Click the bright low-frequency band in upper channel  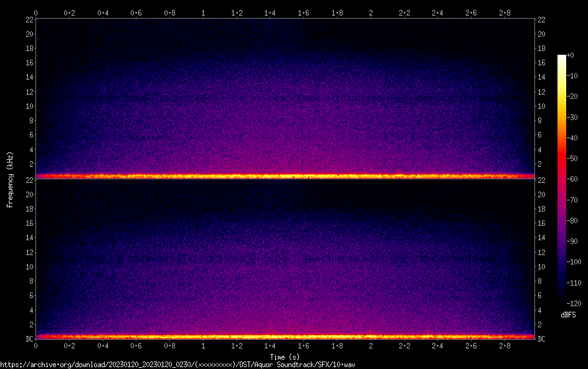[285, 176]
